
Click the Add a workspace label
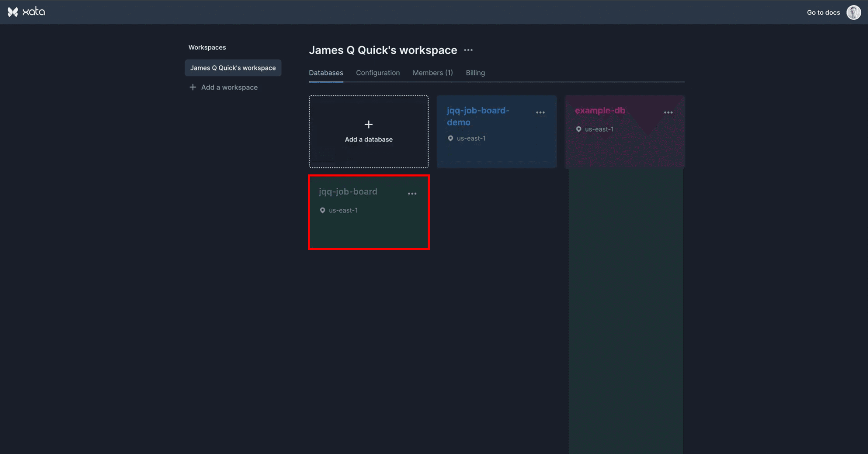[x=229, y=87]
